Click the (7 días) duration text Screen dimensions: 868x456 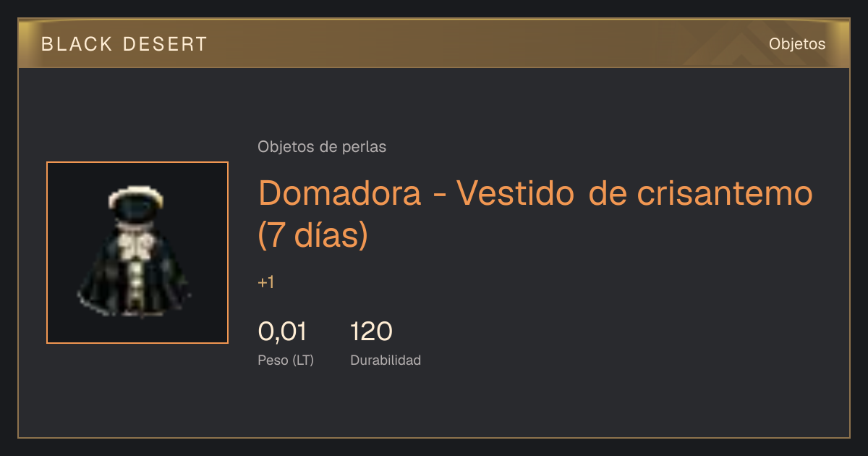tap(313, 236)
